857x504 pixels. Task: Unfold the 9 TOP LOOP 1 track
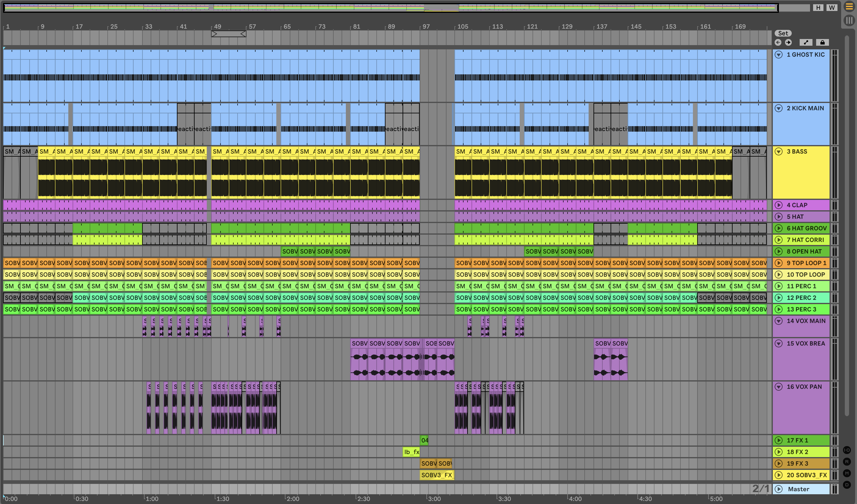point(778,263)
